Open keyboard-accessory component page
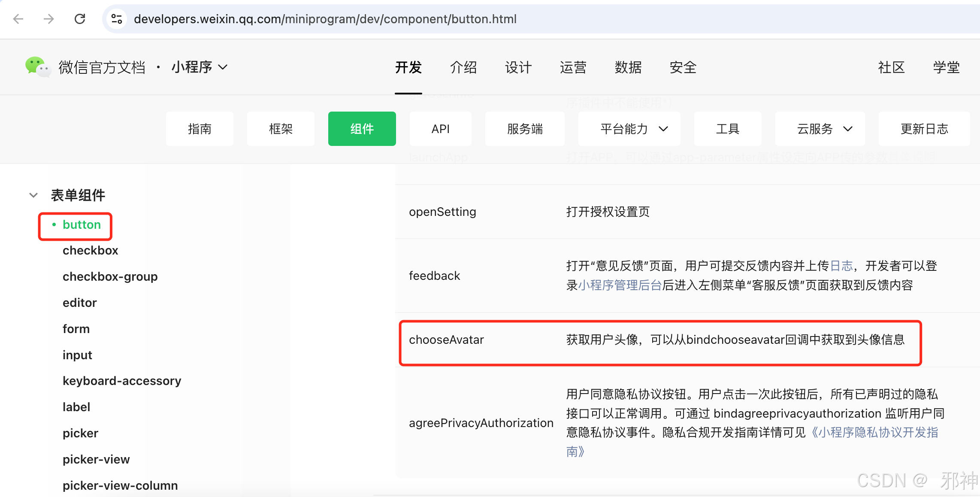980x497 pixels. [x=122, y=381]
